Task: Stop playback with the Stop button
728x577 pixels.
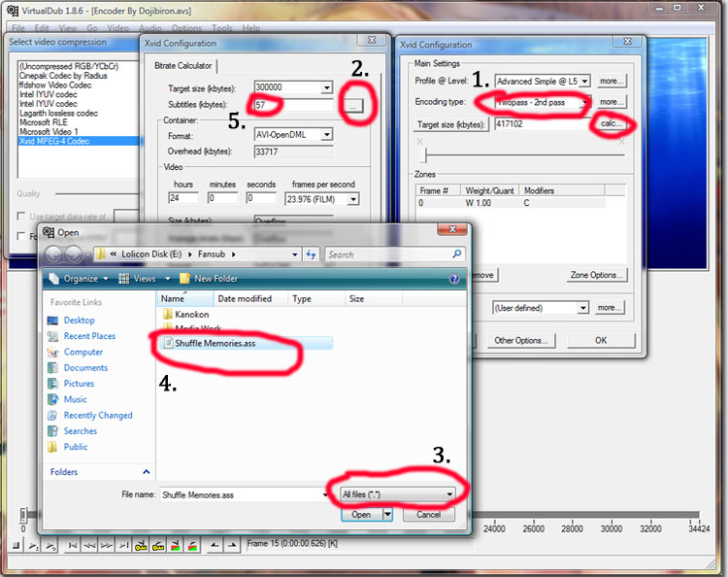Action: click(16, 545)
